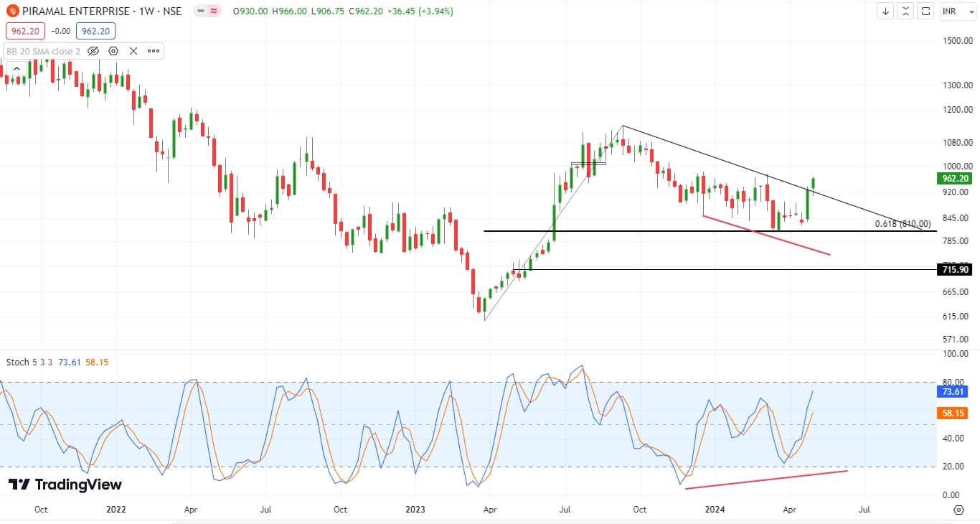
Task: Open time axis settings gear icon
Action: click(958, 510)
